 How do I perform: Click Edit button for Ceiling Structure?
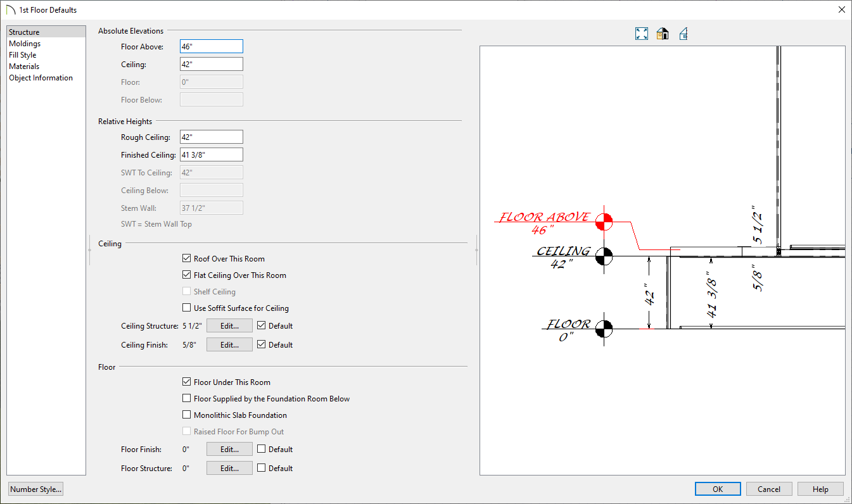click(x=229, y=326)
